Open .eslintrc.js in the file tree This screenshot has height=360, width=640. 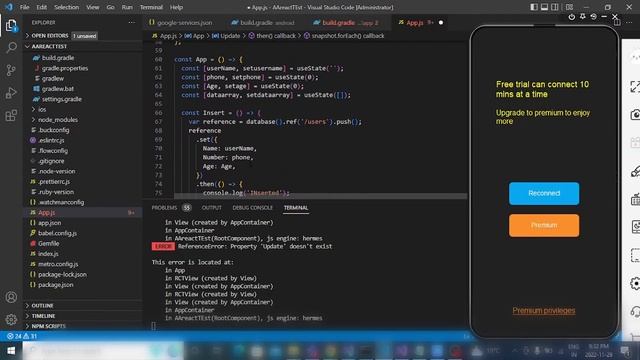(51, 140)
